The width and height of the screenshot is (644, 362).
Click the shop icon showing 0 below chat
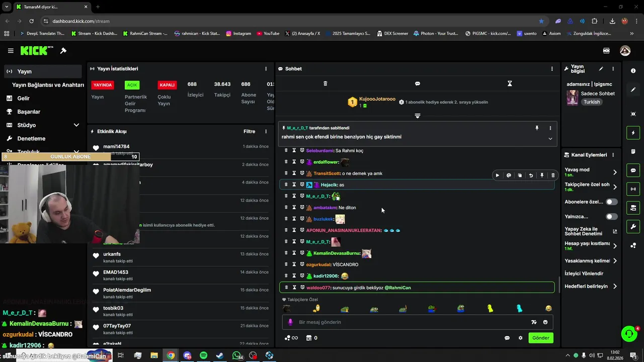(311, 338)
